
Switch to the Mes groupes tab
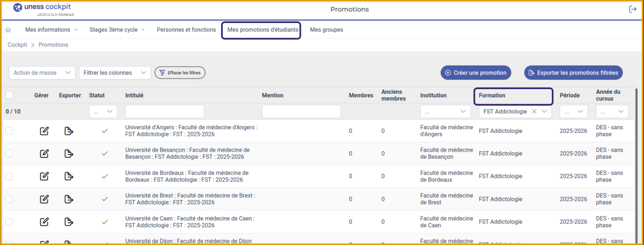click(326, 30)
